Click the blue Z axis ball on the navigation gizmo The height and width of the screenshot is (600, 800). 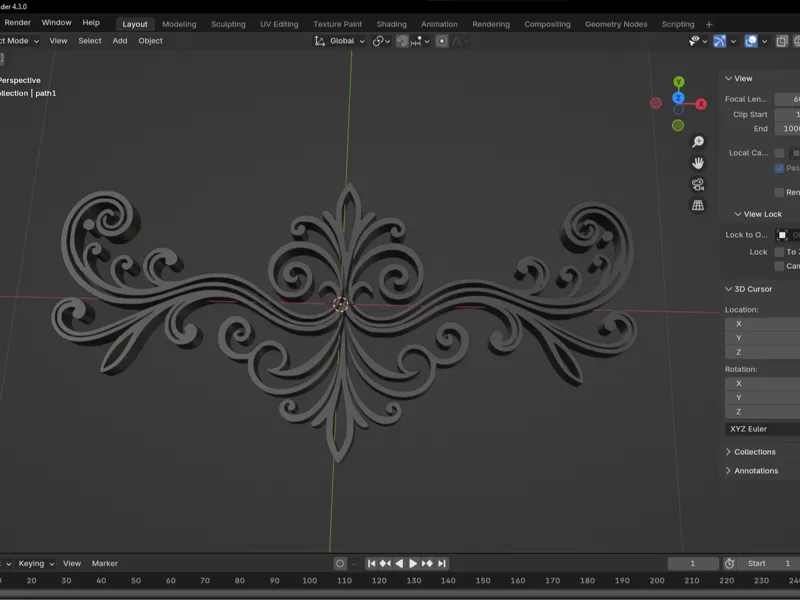click(x=678, y=97)
